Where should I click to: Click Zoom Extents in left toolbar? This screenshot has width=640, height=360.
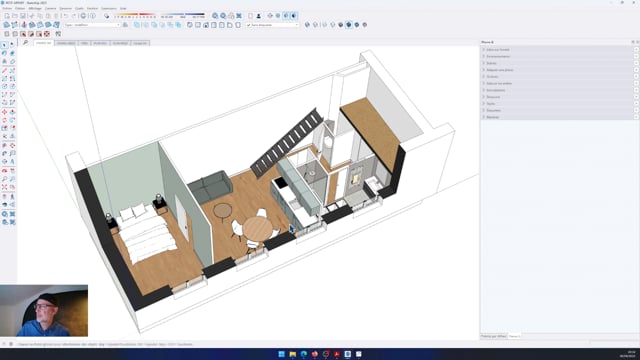[4, 187]
